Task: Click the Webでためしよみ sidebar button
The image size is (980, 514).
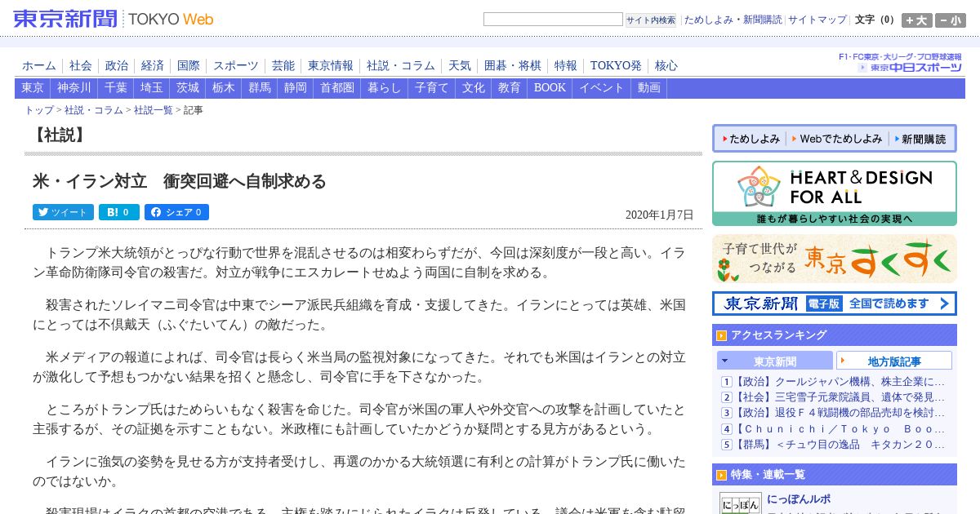Action: coord(837,139)
